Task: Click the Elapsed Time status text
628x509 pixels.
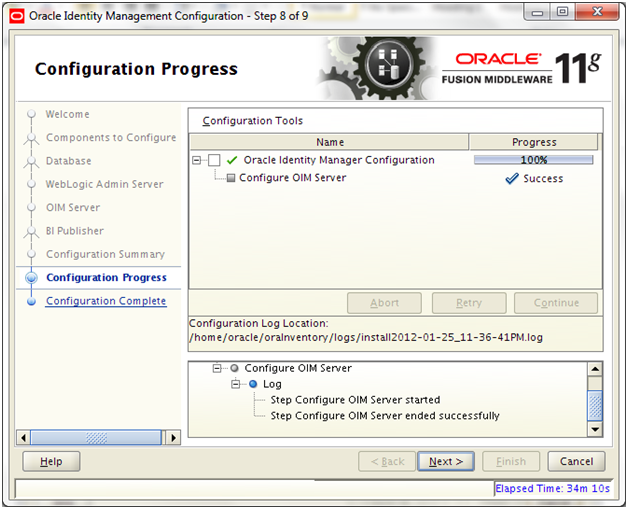Action: click(552, 489)
